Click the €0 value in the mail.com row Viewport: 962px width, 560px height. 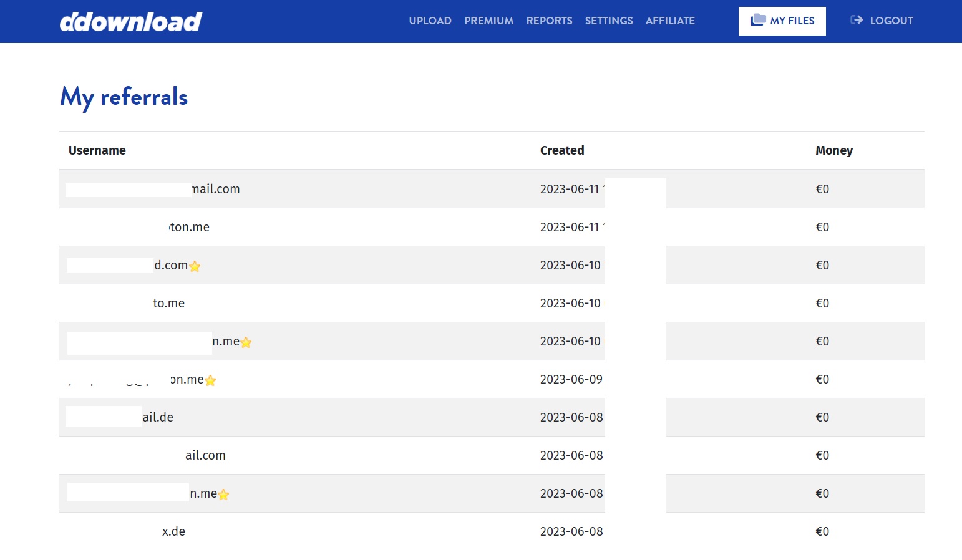pyautogui.click(x=822, y=189)
